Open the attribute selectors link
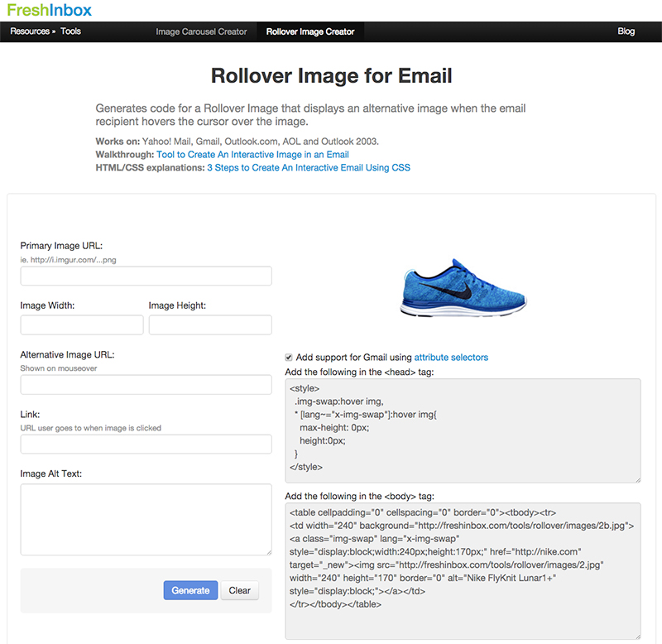Viewport: 662px width, 644px height. click(x=451, y=358)
